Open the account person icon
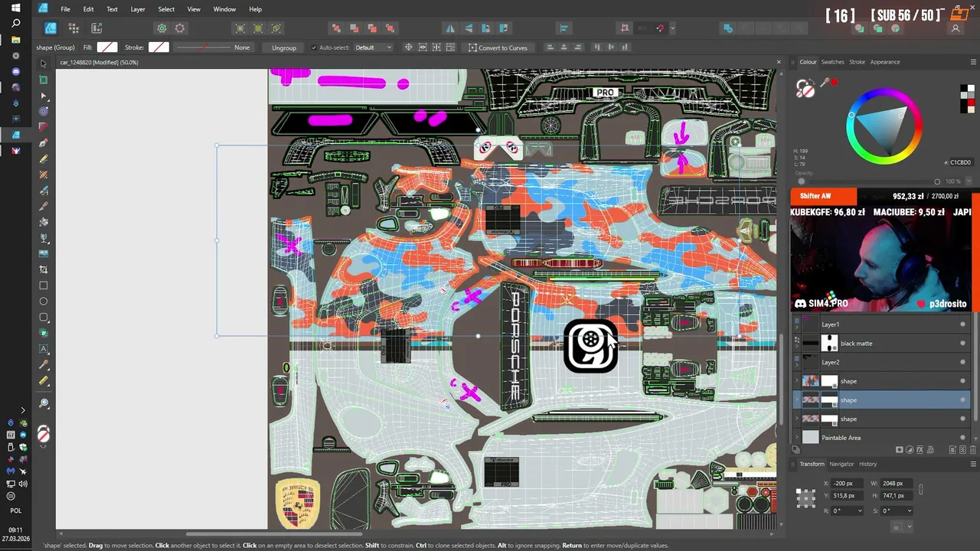Screen dimensions: 980x551 [x=955, y=28]
